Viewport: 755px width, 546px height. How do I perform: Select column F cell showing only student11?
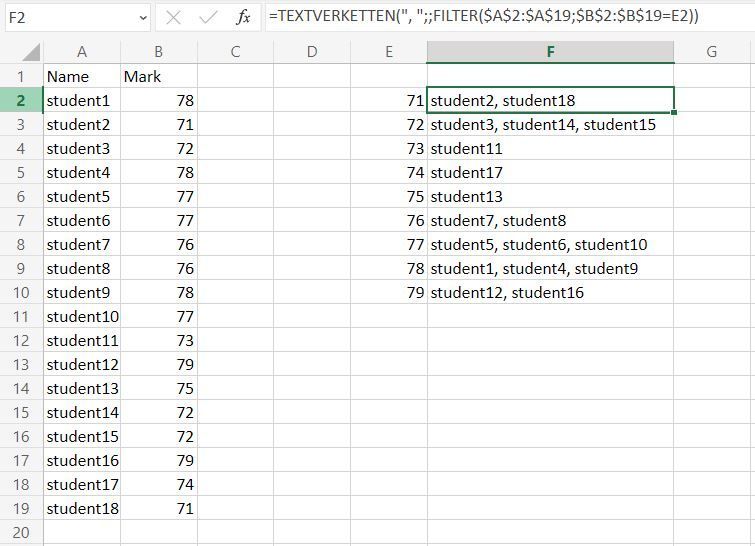(x=550, y=148)
